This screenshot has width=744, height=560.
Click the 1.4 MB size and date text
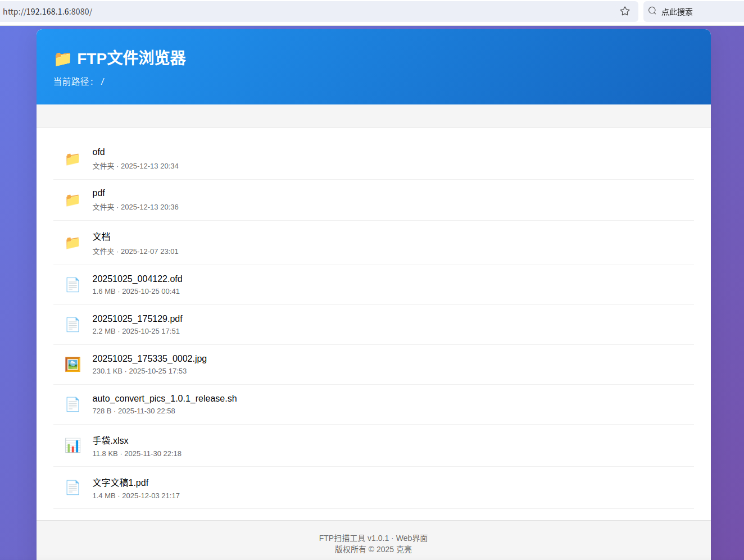point(136,496)
